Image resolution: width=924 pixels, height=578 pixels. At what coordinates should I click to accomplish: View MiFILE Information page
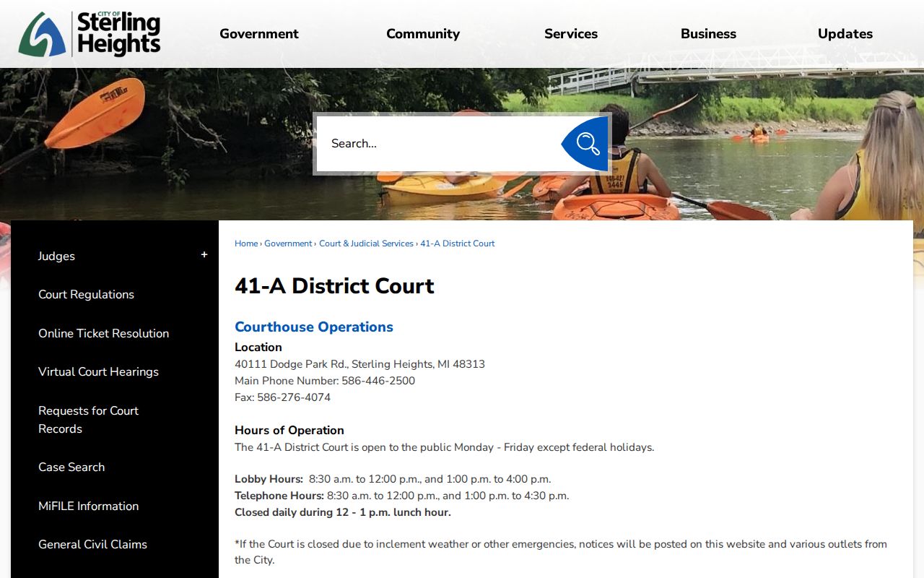(88, 506)
